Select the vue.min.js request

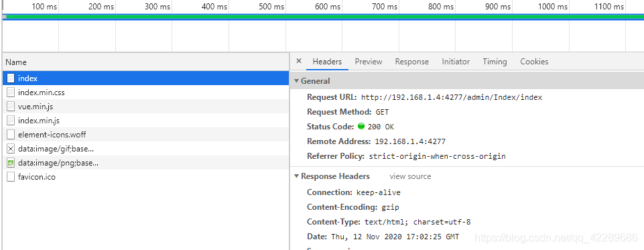(145, 107)
